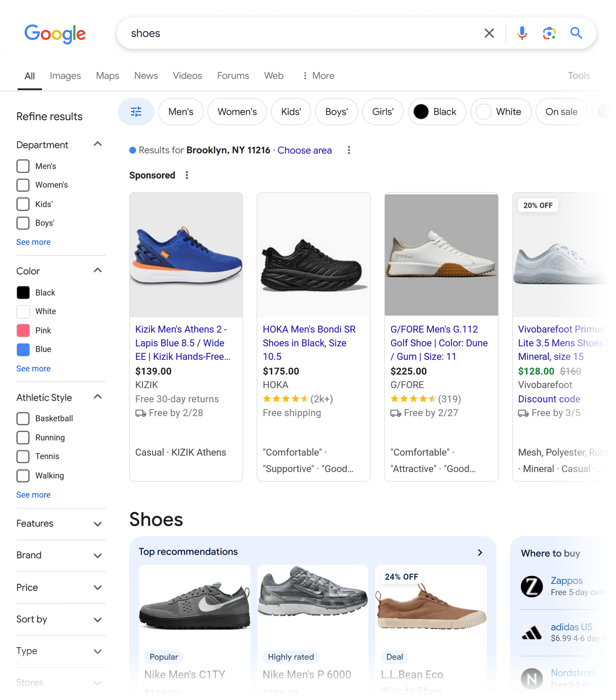
Task: Click the blue location dot icon
Action: click(x=133, y=150)
